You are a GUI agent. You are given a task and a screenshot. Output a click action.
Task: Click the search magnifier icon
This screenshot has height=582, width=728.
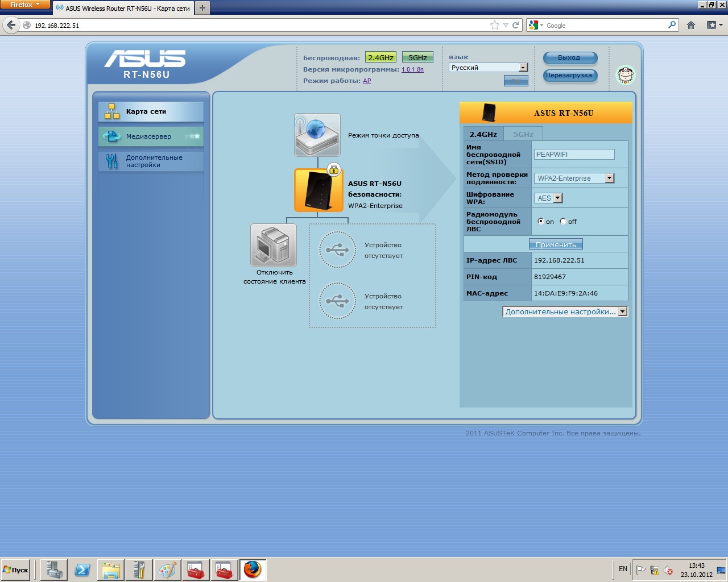tap(672, 25)
